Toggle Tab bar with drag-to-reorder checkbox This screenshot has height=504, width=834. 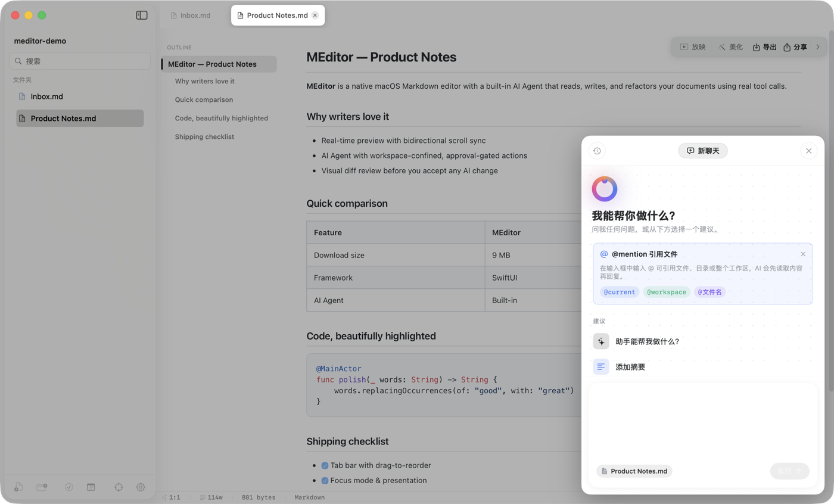[325, 465]
